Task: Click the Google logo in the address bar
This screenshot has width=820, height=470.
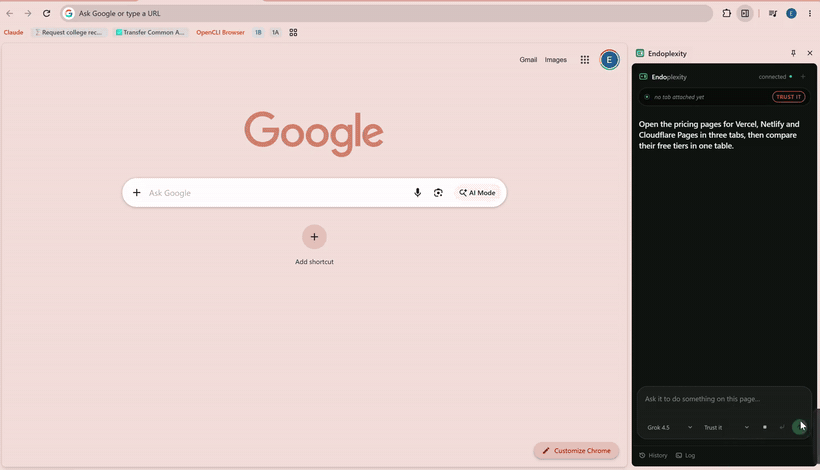Action: pyautogui.click(x=69, y=14)
